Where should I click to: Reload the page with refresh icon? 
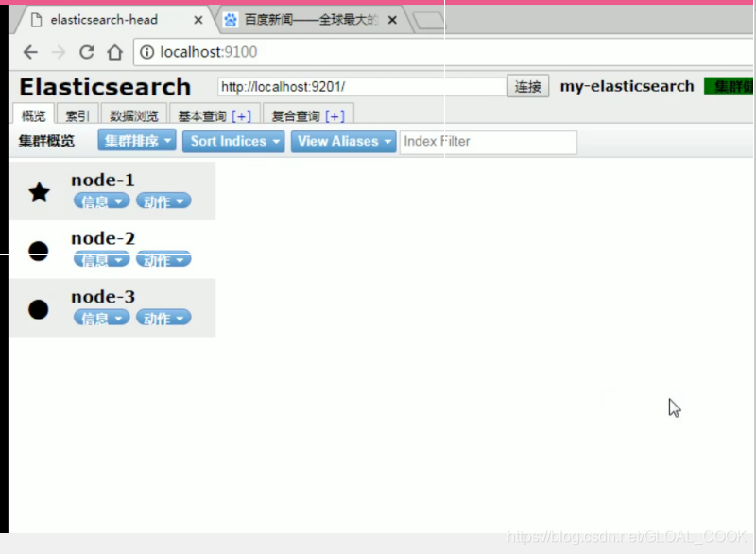[x=87, y=52]
